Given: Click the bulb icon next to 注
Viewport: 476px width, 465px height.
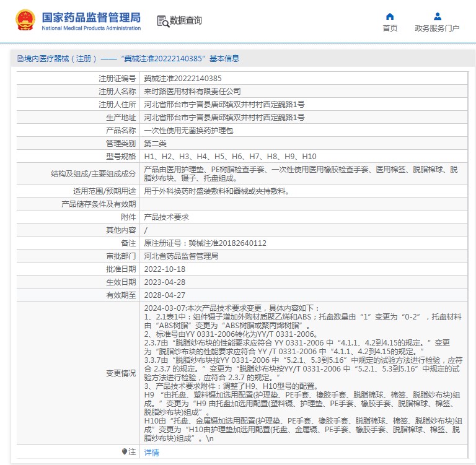Looking at the screenshot, I should coord(125,451).
